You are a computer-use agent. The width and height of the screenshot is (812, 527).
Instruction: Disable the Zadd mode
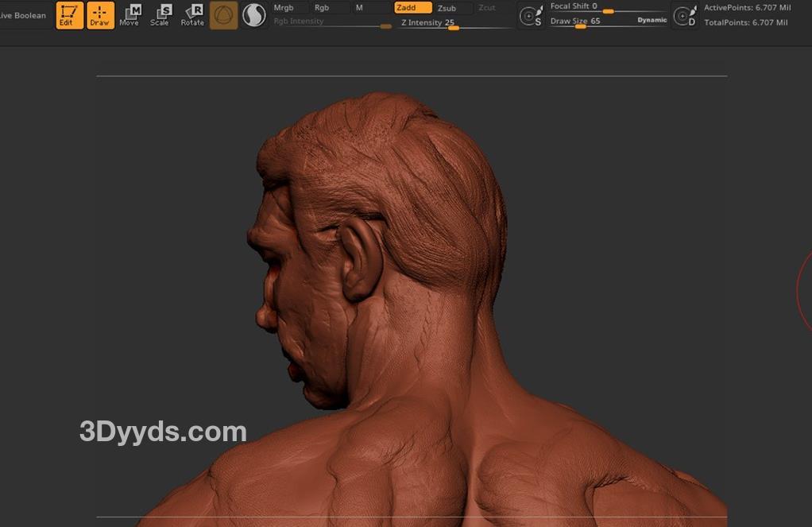click(412, 8)
